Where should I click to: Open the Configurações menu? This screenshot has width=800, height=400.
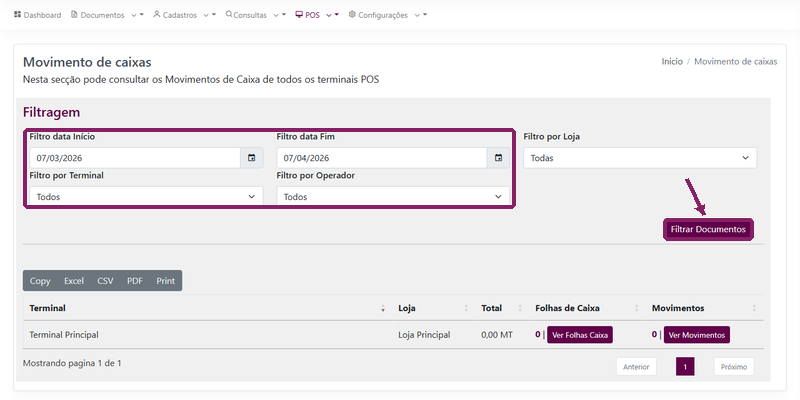tap(388, 15)
